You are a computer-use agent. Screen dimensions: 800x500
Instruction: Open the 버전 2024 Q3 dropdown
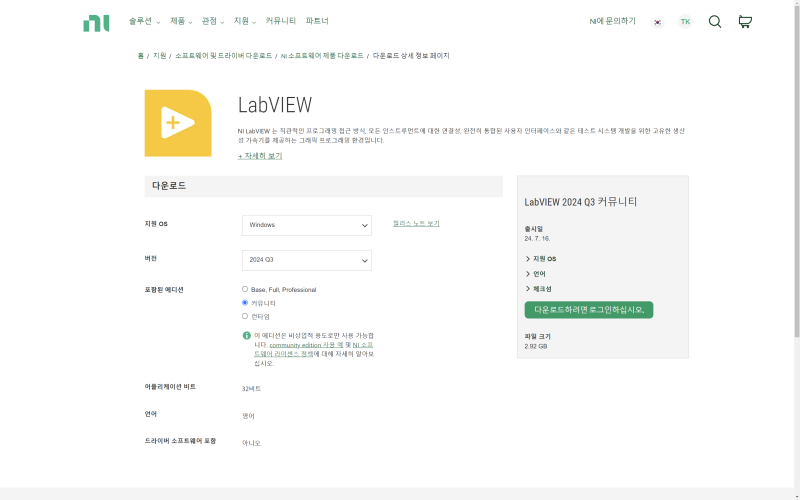click(307, 260)
